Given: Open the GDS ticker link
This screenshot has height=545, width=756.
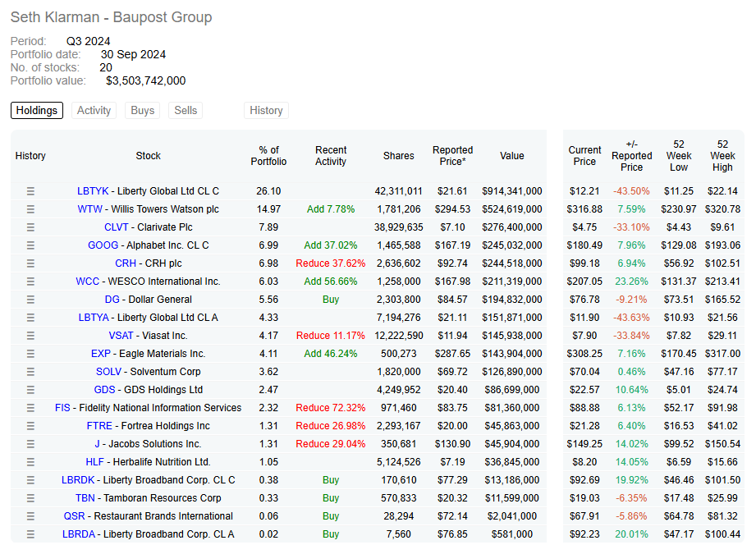Looking at the screenshot, I should 104,390.
